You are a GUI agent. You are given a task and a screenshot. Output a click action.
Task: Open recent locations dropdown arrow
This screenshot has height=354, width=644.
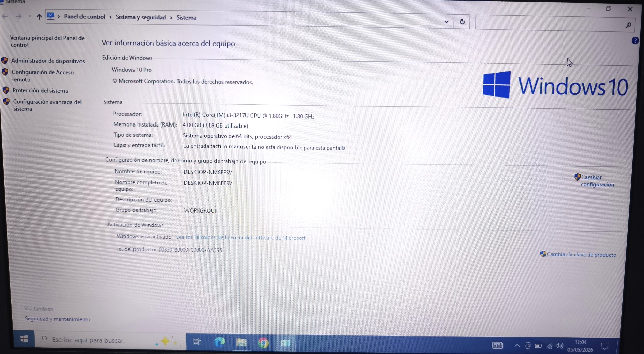[x=30, y=16]
